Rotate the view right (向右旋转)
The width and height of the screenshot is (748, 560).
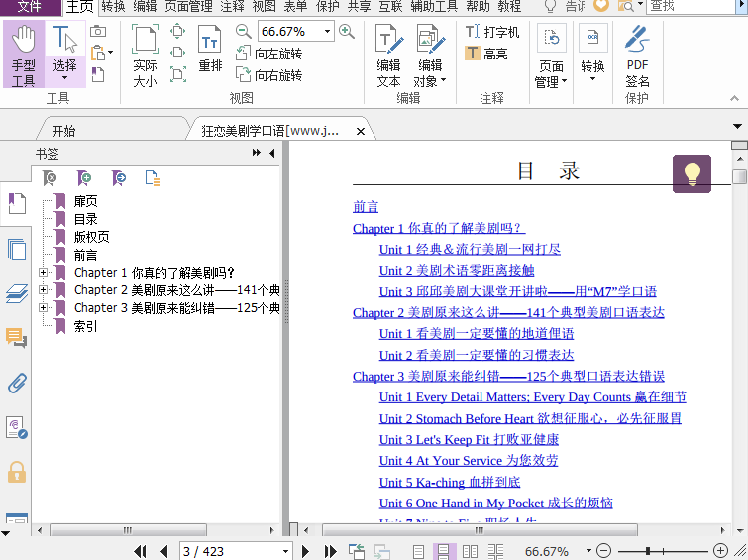tap(269, 75)
